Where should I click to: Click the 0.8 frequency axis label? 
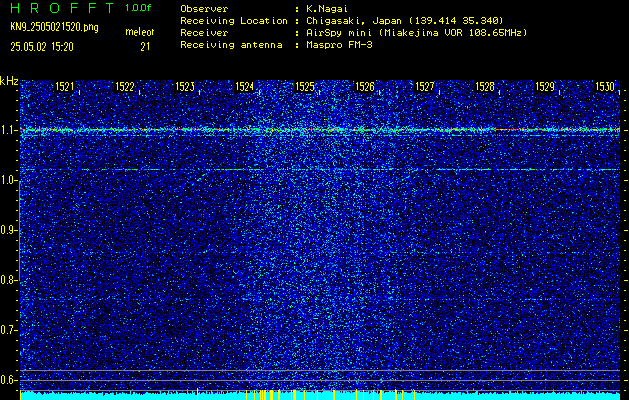pos(8,280)
